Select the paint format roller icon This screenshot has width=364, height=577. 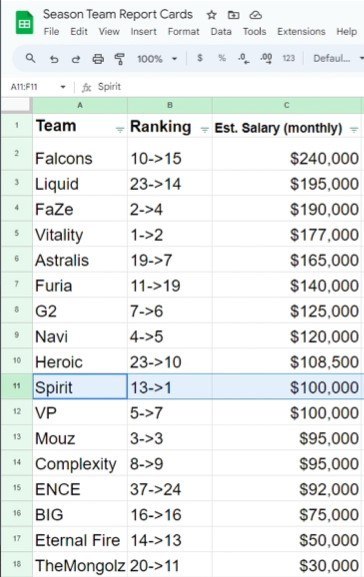pyautogui.click(x=119, y=59)
